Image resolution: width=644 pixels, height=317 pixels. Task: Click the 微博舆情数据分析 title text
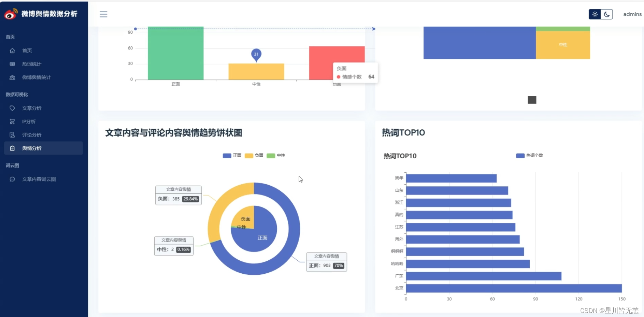click(x=49, y=14)
